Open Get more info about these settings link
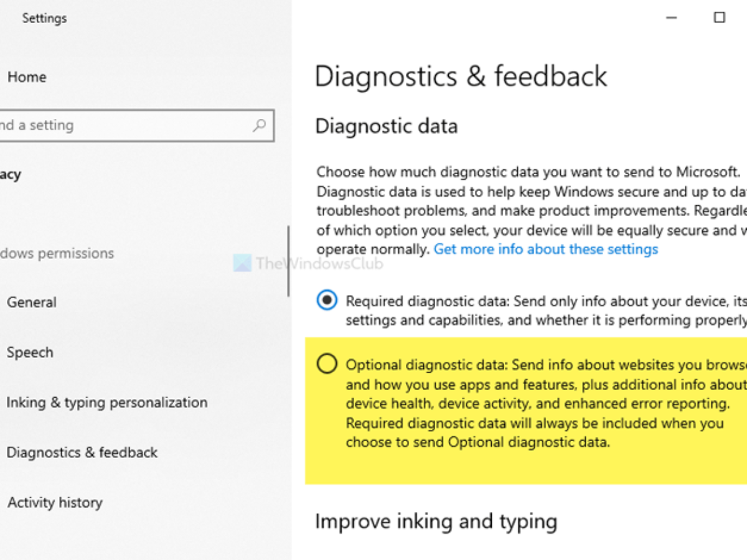This screenshot has height=560, width=747. coord(545,250)
